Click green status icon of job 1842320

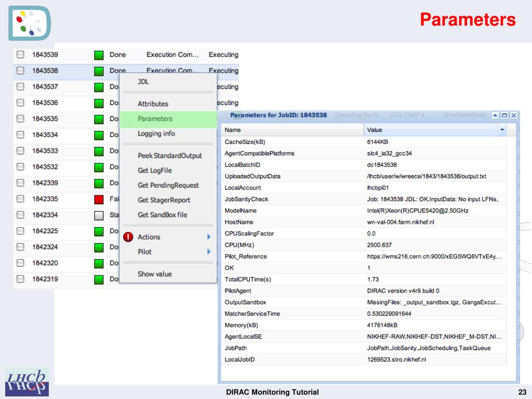pyautogui.click(x=99, y=263)
